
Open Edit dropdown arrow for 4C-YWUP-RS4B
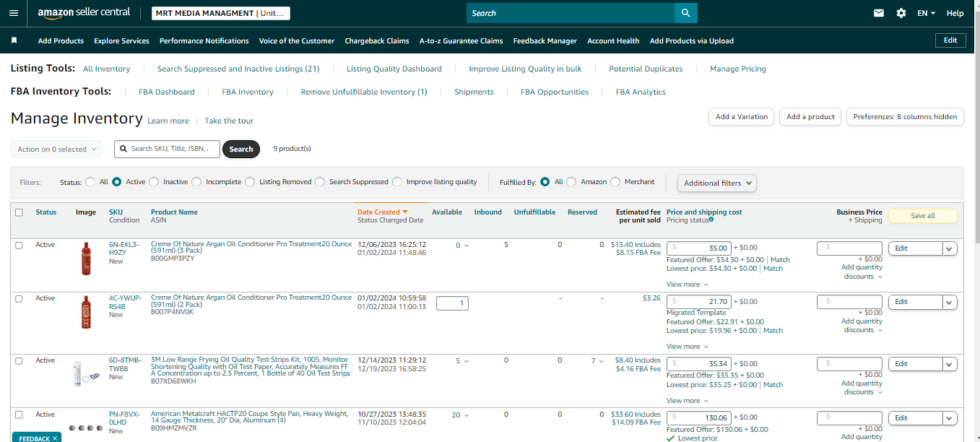950,302
